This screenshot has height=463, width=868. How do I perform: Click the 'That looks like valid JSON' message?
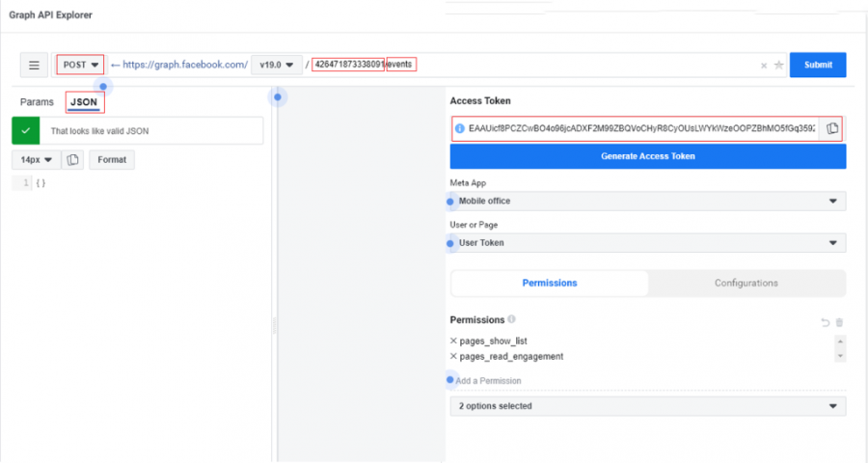click(99, 131)
